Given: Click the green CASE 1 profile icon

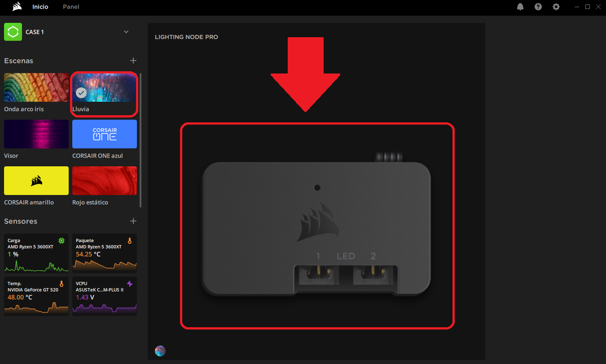Looking at the screenshot, I should point(13,32).
